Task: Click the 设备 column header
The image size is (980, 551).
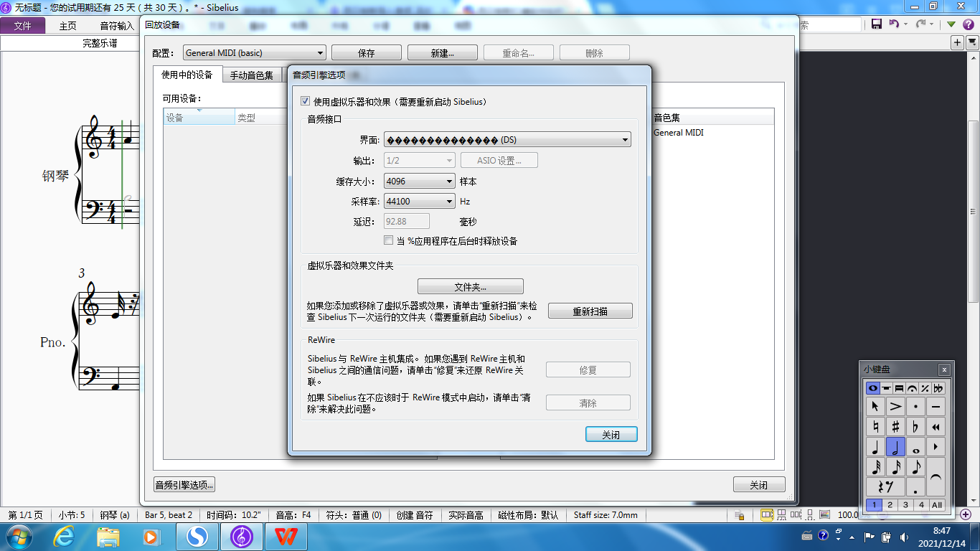Action: click(x=199, y=118)
